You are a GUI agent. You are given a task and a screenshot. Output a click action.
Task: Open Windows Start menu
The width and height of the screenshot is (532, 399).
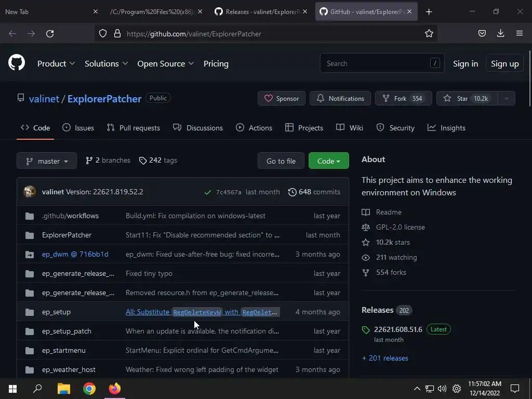[x=12, y=389]
